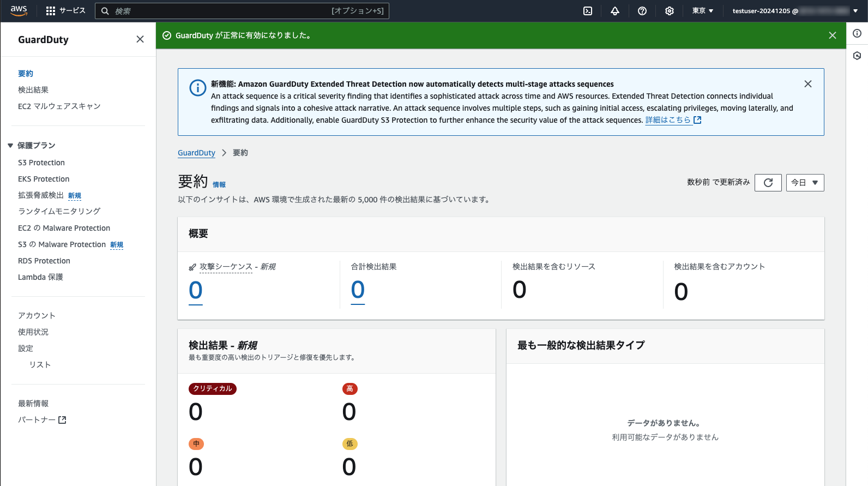Collapse the 保護プラン section

coord(10,146)
